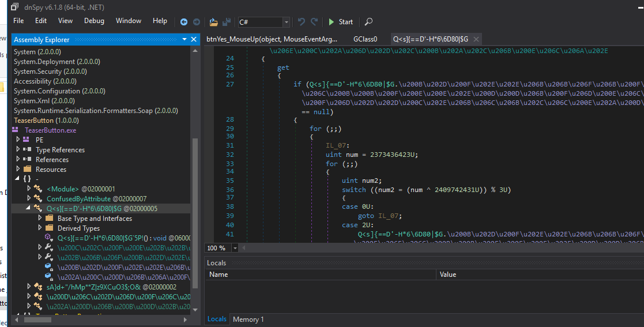Open the C# language dropdown

pyautogui.click(x=286, y=22)
